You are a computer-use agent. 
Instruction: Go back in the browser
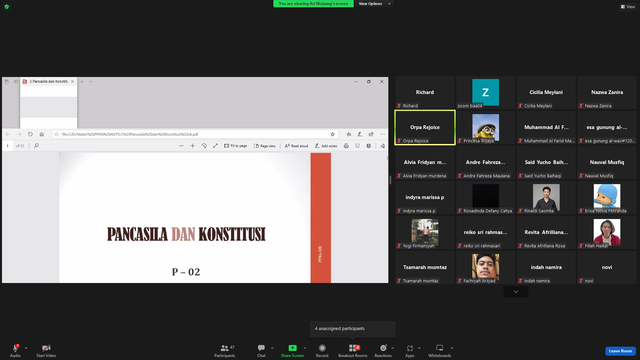coord(8,134)
